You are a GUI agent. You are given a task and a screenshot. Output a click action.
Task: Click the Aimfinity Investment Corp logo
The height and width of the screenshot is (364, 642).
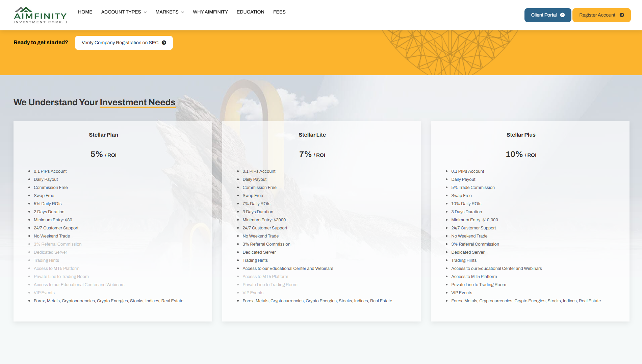(x=40, y=15)
